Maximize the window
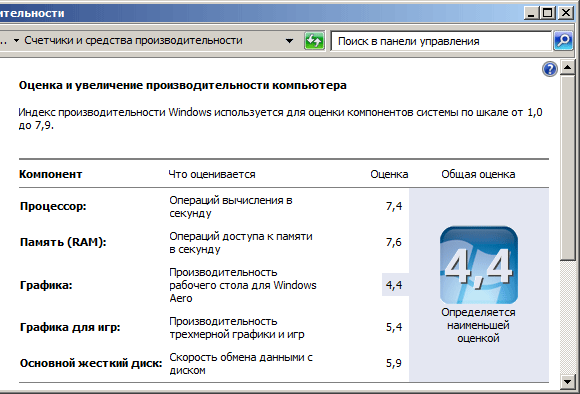The height and width of the screenshot is (394, 580). [x=547, y=13]
